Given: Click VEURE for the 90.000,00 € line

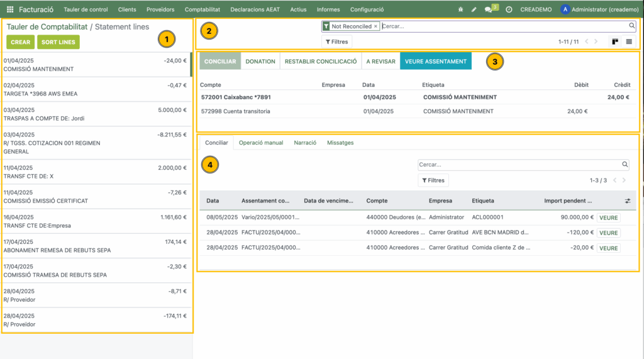Looking at the screenshot, I should click(608, 218).
